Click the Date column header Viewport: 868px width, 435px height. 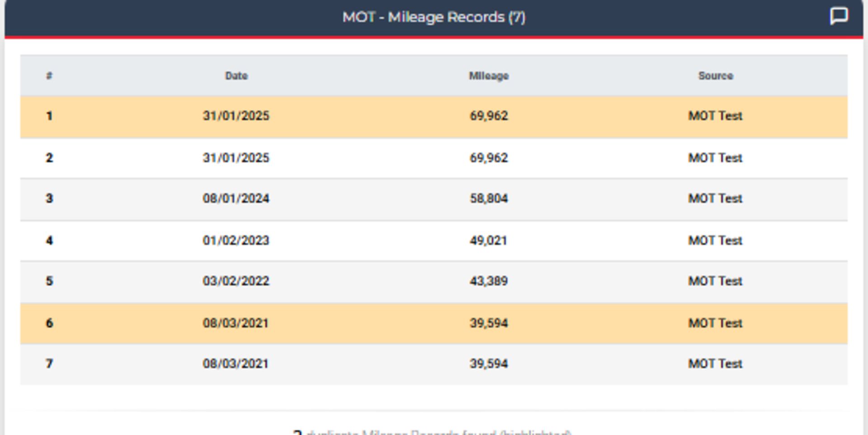click(x=236, y=76)
